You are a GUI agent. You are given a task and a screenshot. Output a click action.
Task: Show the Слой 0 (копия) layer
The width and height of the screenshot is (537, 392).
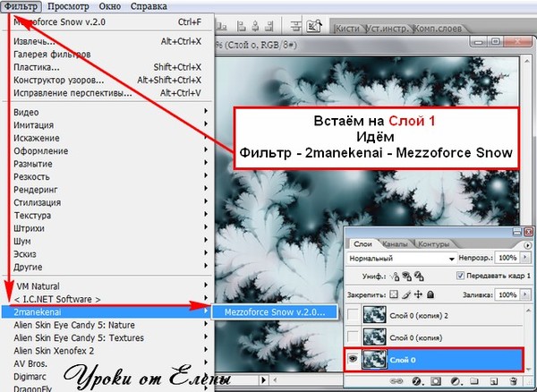pyautogui.click(x=353, y=337)
